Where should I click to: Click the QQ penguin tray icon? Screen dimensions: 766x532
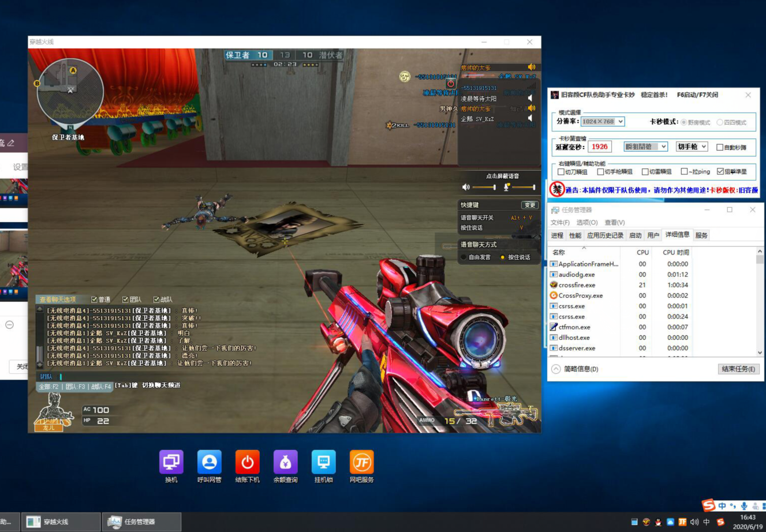tap(659, 522)
